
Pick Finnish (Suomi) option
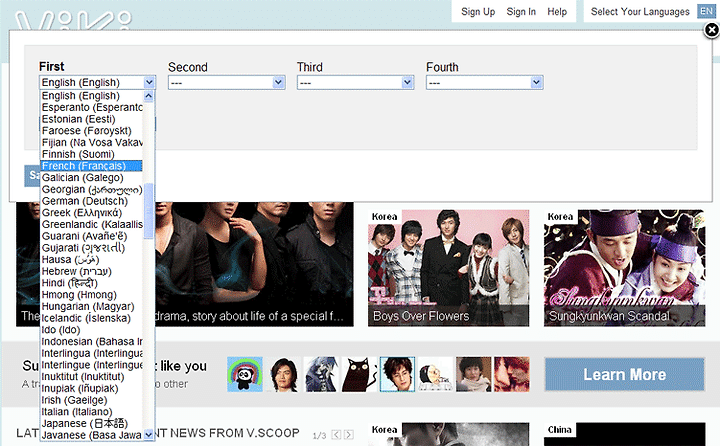pos(92,154)
